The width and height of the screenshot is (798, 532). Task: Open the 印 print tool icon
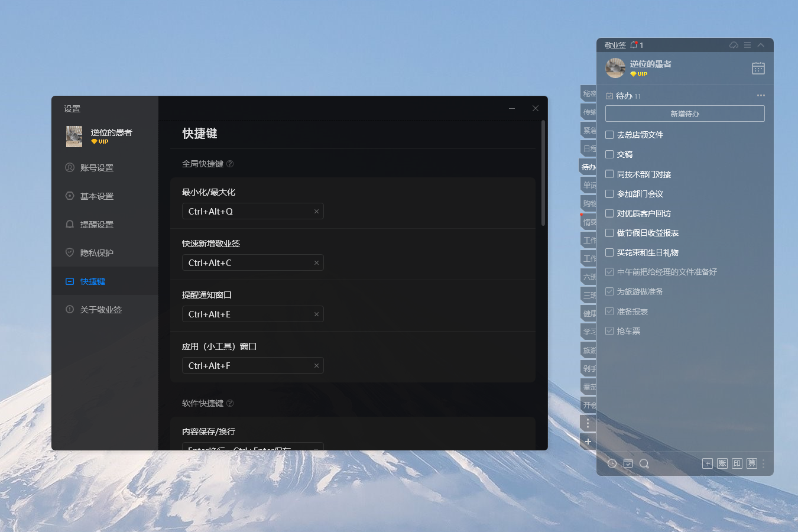[x=737, y=463]
